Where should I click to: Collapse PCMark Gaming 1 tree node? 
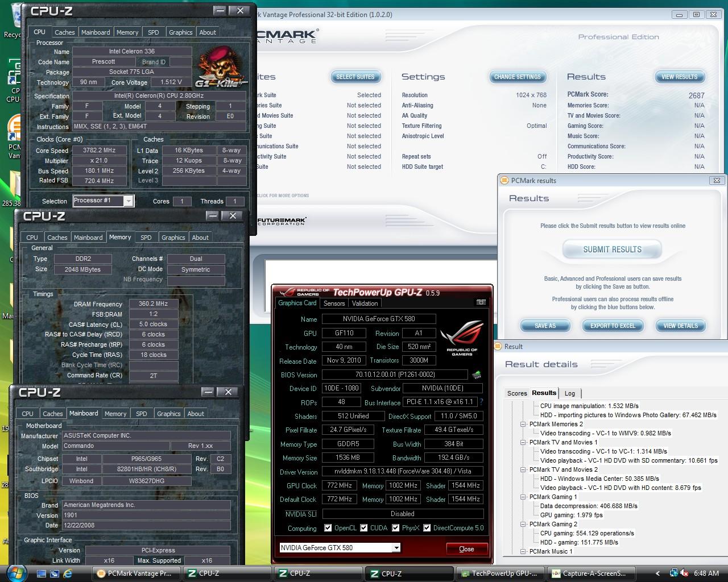pyautogui.click(x=523, y=497)
